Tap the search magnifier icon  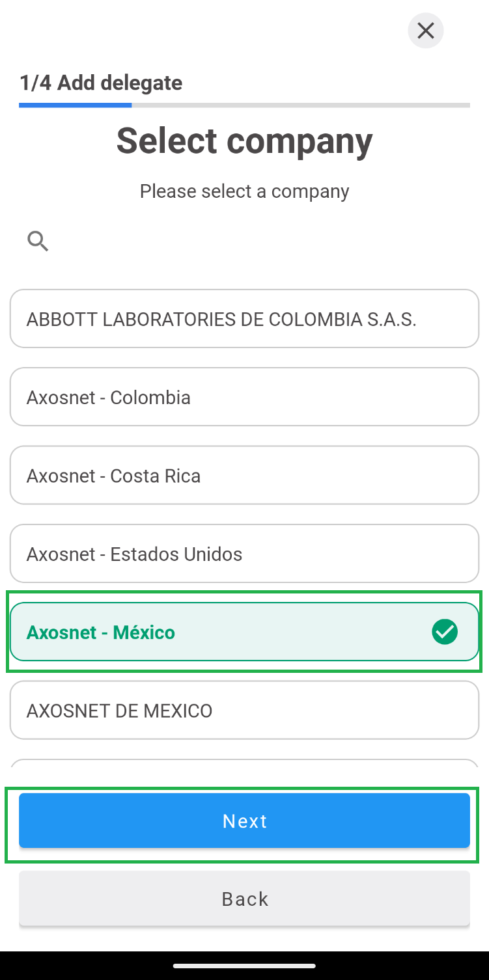coord(38,241)
